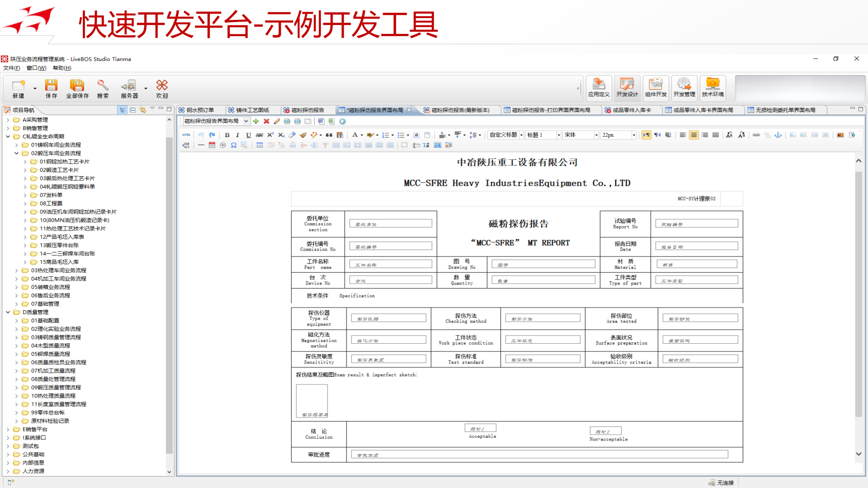This screenshot has height=488, width=868.
Task: Open the font color picker
Action: coord(356,135)
